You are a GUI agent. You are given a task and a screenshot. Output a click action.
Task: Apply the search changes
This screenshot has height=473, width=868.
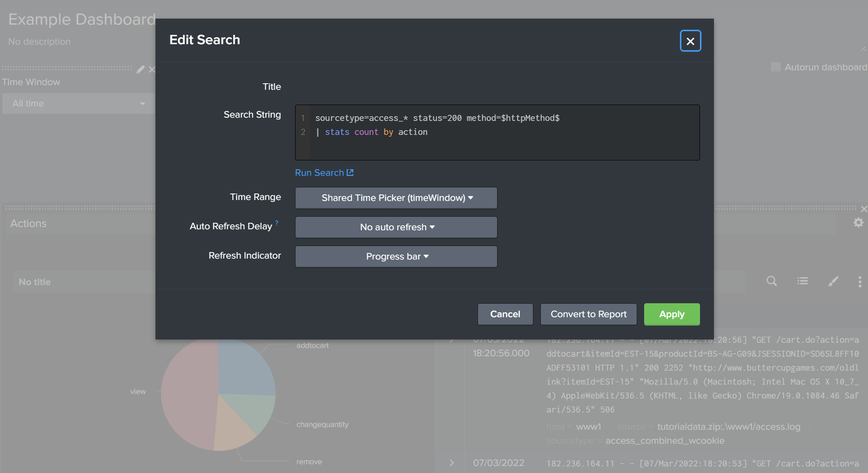(672, 314)
